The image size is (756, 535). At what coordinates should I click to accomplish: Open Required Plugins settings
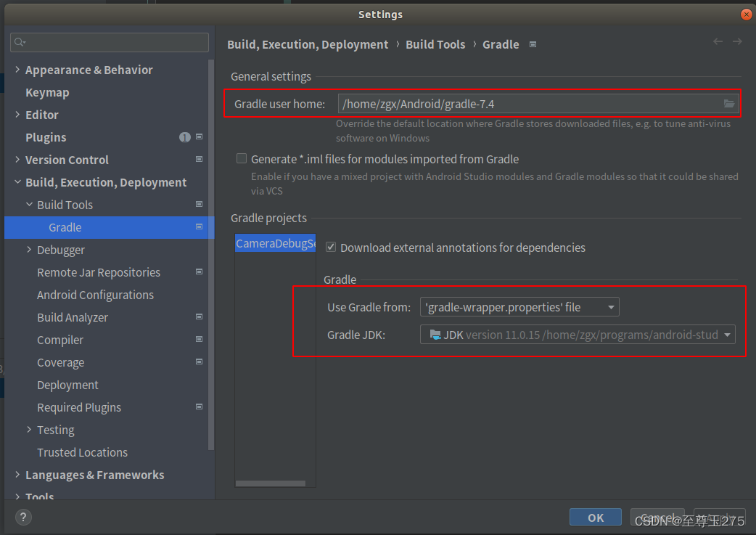(79, 408)
